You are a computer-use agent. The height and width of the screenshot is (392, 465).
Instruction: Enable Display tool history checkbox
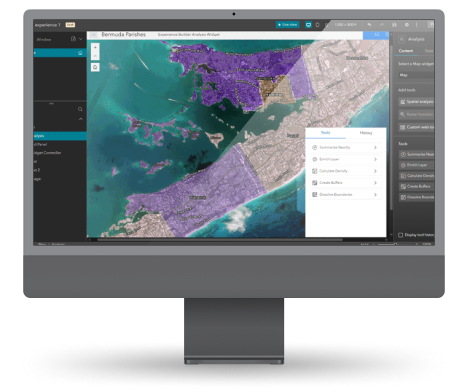401,235
